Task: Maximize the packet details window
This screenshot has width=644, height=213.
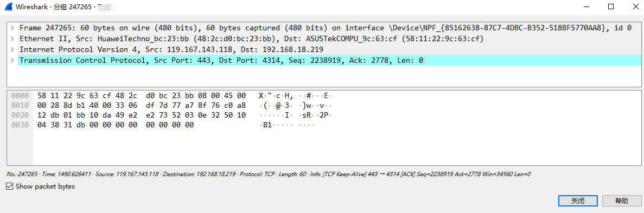Action: [611, 7]
